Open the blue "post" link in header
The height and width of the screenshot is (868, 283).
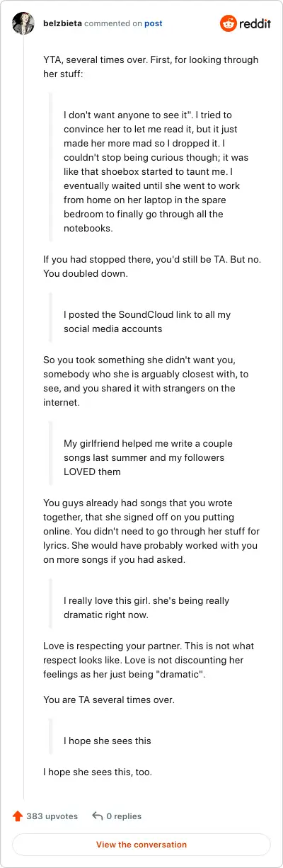point(154,23)
